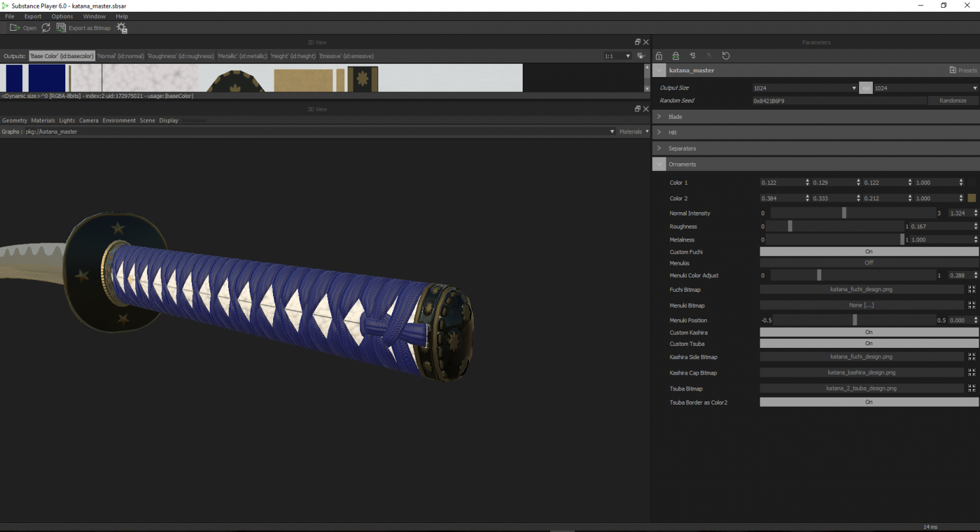Click the reset parameters circular arrow icon
Viewport: 980px width, 532px height.
point(726,56)
